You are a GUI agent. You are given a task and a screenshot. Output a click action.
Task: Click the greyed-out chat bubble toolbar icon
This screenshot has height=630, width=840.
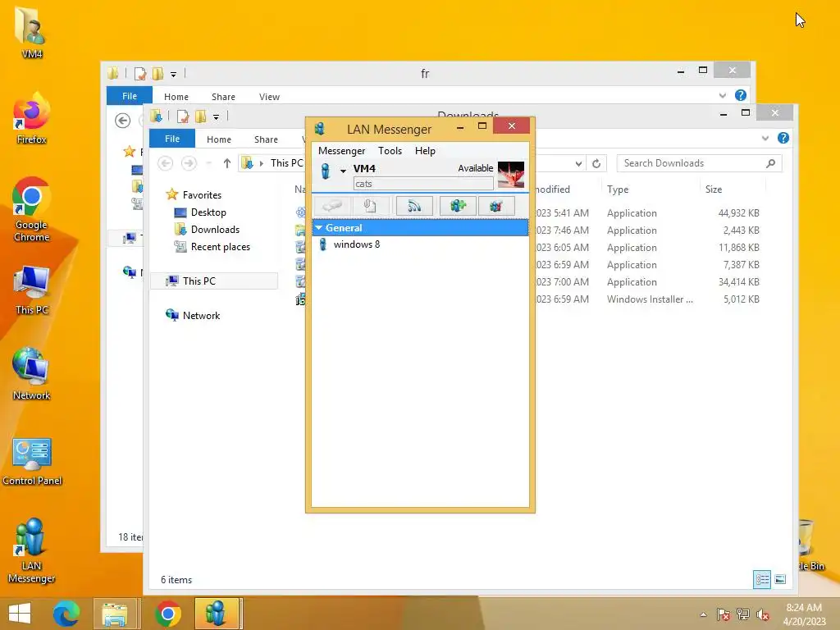pos(331,206)
